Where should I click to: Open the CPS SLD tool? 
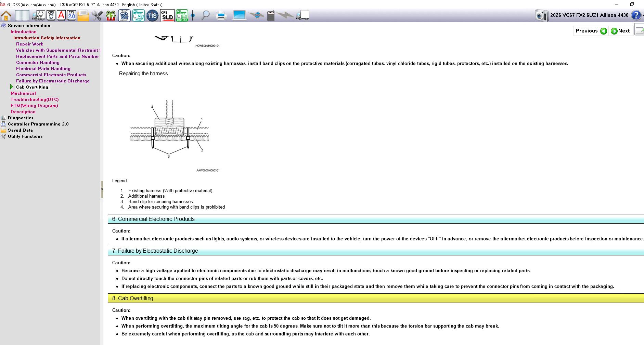coord(167,15)
